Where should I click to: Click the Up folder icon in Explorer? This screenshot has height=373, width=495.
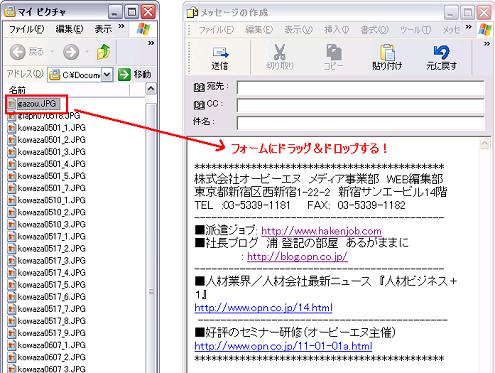pos(104,52)
